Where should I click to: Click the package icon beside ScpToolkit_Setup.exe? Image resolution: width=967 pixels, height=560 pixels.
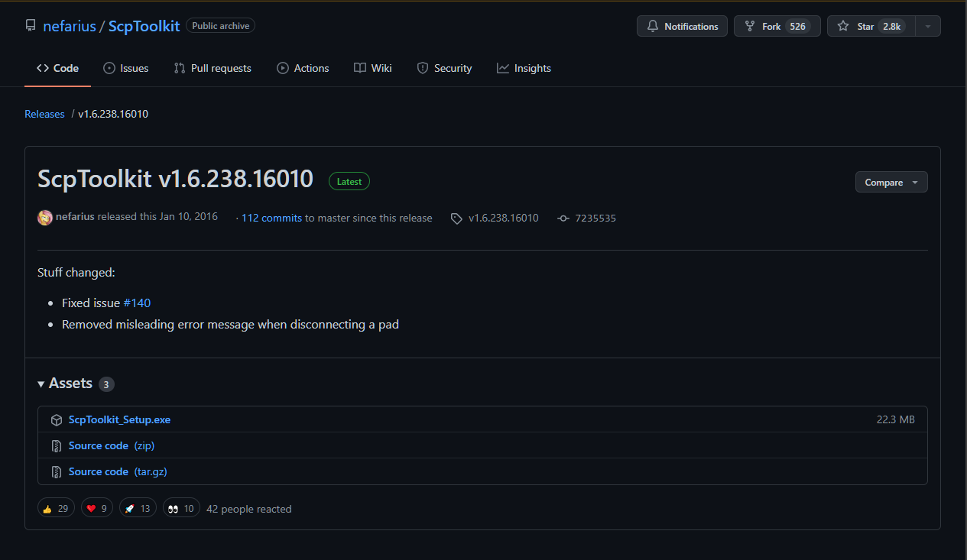[x=56, y=420]
